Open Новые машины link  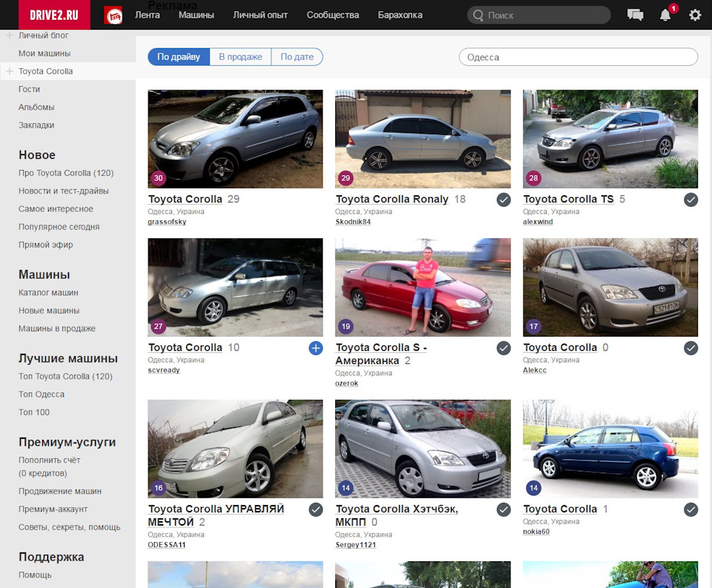coord(49,311)
